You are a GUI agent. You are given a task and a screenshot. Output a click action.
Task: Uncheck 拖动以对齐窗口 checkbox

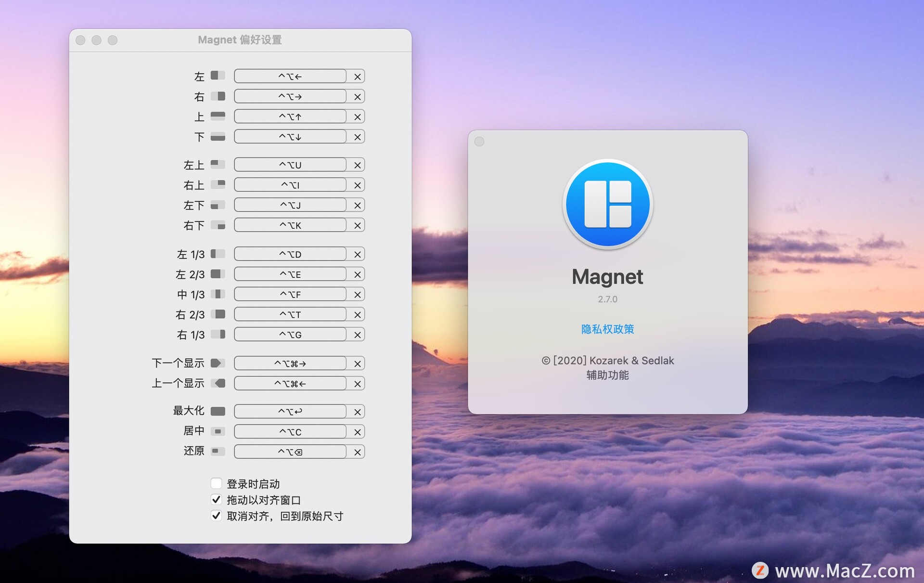pyautogui.click(x=216, y=500)
